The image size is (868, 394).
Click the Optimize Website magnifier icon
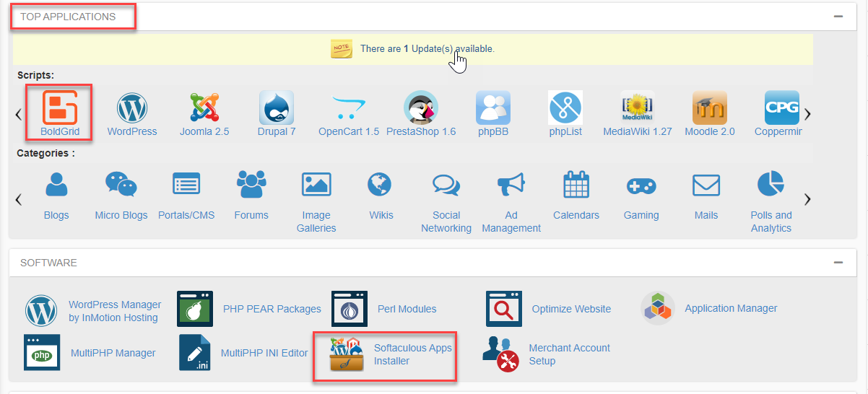[504, 309]
